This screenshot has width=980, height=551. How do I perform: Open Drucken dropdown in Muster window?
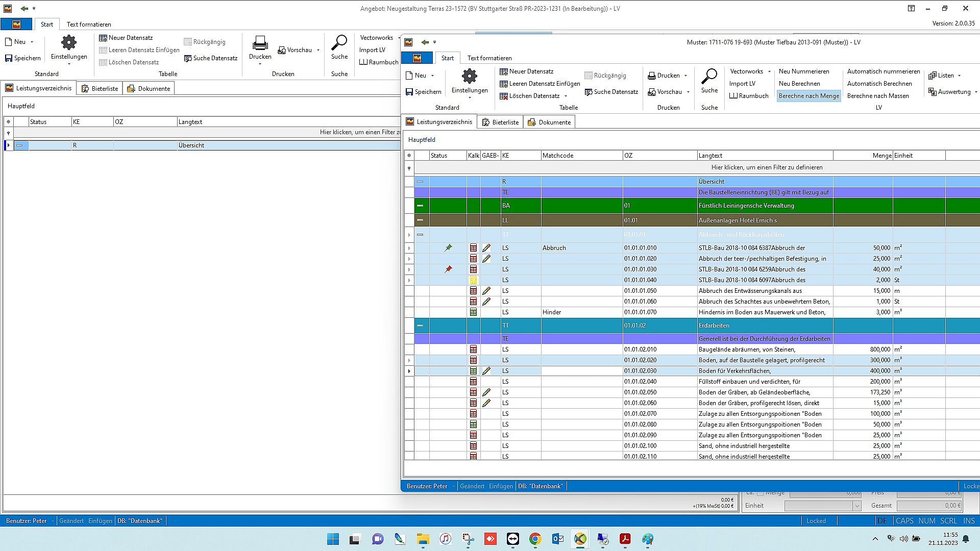pyautogui.click(x=685, y=76)
